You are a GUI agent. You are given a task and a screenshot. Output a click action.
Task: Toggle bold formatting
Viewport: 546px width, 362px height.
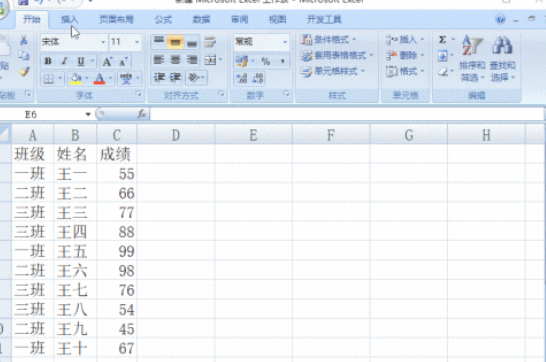pos(48,61)
